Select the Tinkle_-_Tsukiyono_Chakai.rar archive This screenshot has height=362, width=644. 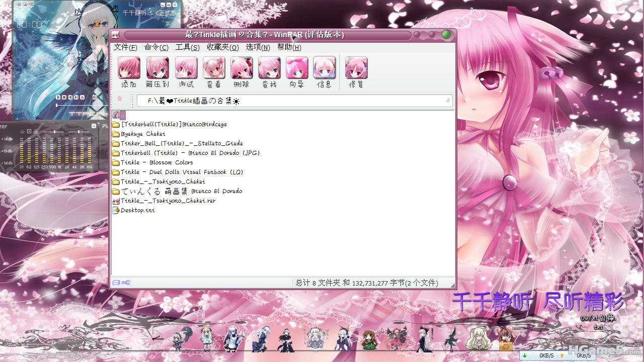(x=164, y=201)
